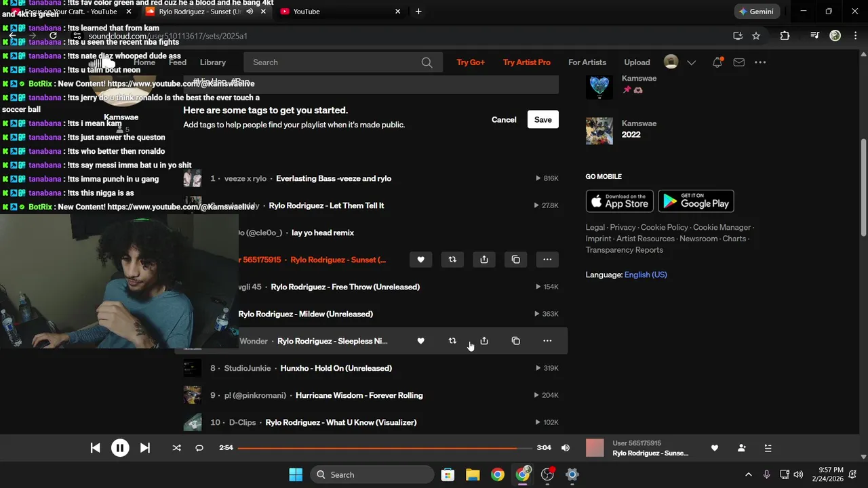The width and height of the screenshot is (868, 488).
Task: Open the messages envelope icon
Action: (x=739, y=62)
